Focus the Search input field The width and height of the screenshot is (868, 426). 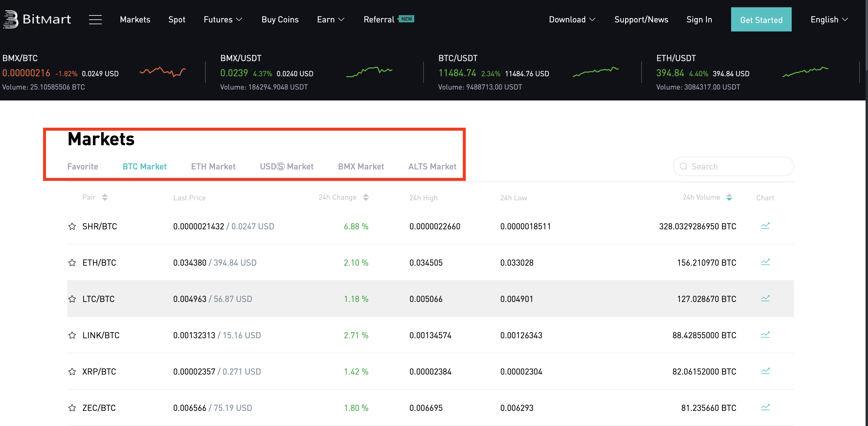click(733, 167)
